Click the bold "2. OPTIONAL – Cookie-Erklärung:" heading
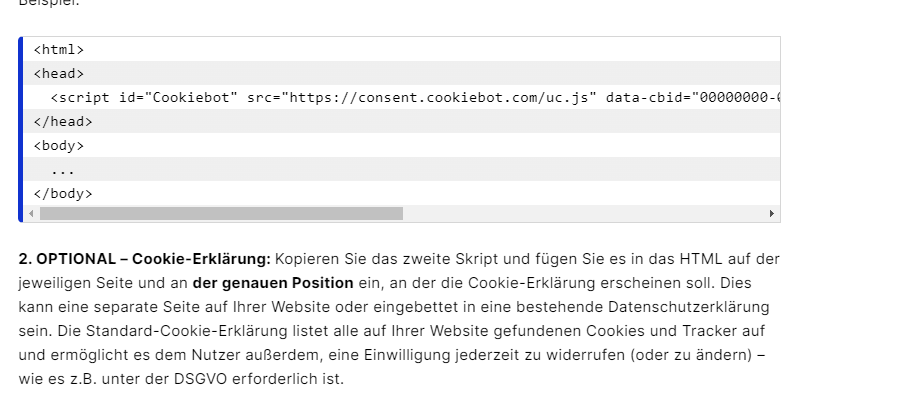 click(144, 259)
